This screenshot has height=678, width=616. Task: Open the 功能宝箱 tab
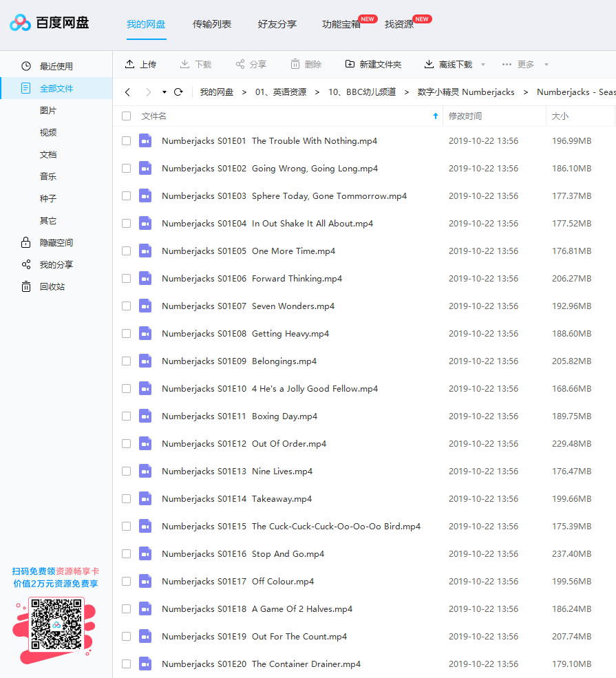pos(341,24)
